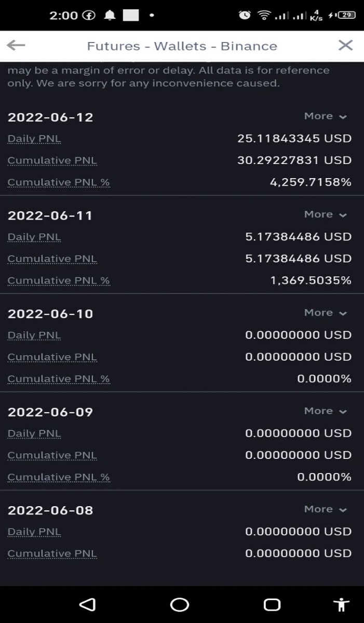The width and height of the screenshot is (364, 623).
Task: Select the 2022-06-08 date heading
Action: pyautogui.click(x=50, y=510)
